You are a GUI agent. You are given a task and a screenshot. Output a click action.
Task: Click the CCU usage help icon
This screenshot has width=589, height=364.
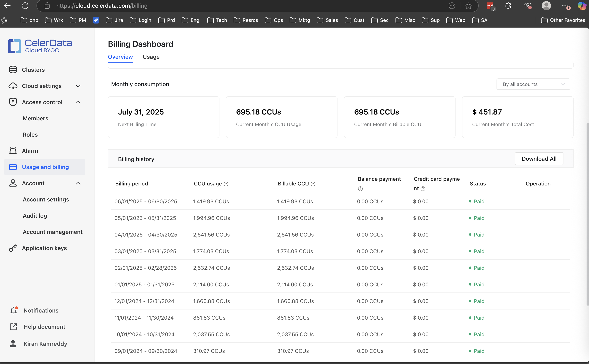pyautogui.click(x=226, y=184)
